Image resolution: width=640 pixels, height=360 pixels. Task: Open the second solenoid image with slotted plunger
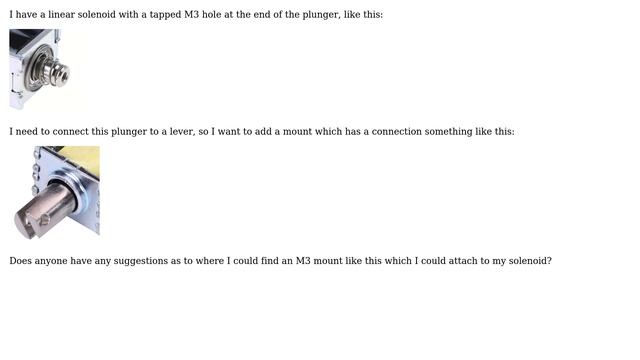57,193
